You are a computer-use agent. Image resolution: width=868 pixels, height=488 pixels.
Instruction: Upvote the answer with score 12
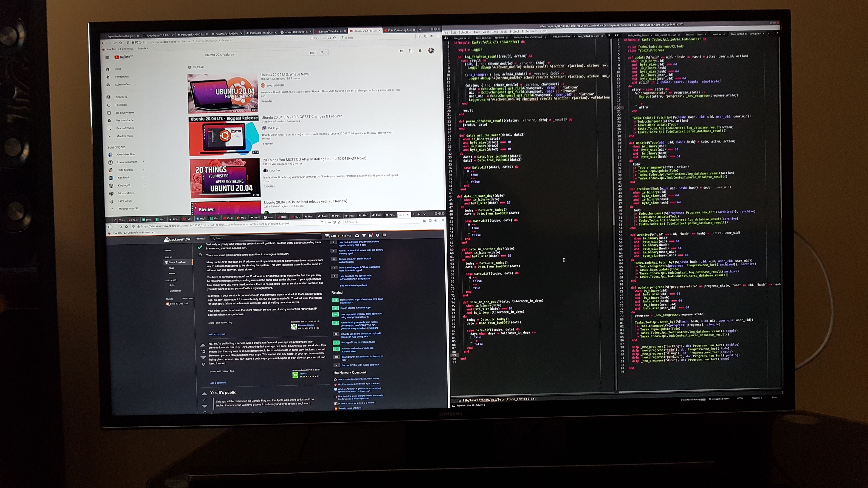[x=203, y=345]
